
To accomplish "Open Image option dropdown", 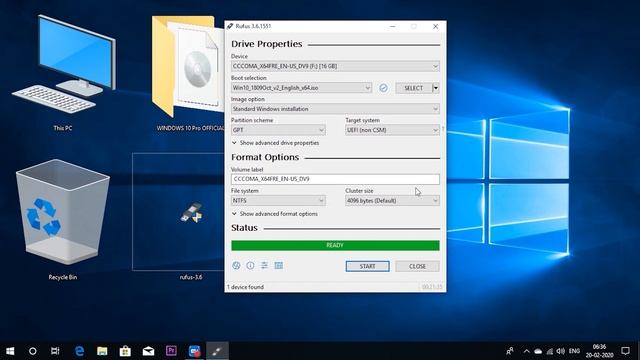I will (x=335, y=109).
